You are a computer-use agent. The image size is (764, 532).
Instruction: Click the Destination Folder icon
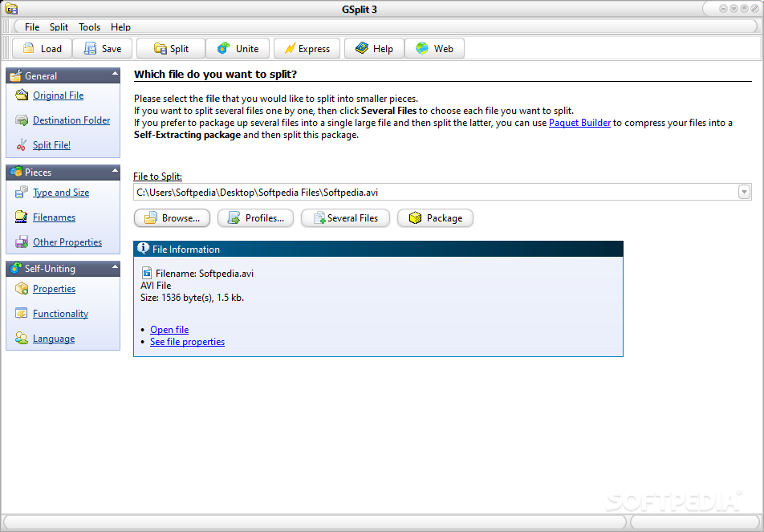pos(22,120)
